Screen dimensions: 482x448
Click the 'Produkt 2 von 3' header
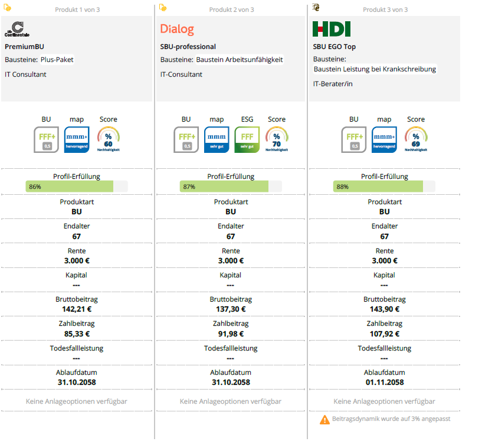point(231,10)
